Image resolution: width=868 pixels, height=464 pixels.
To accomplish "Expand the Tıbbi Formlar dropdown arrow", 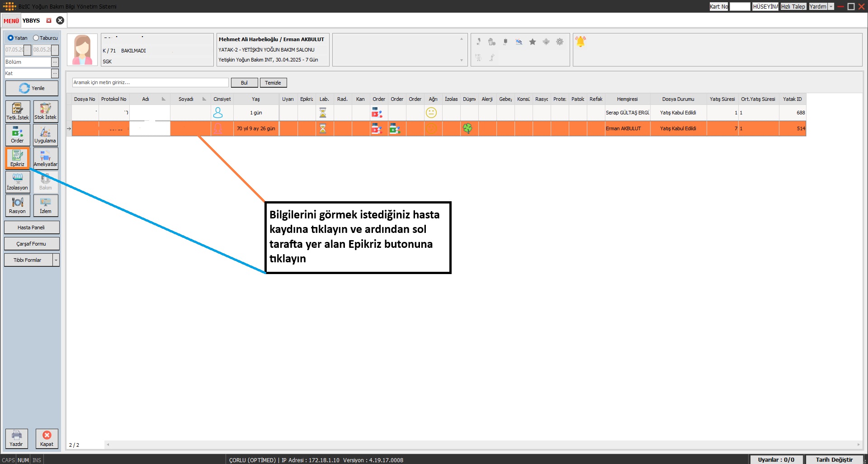I will [56, 260].
